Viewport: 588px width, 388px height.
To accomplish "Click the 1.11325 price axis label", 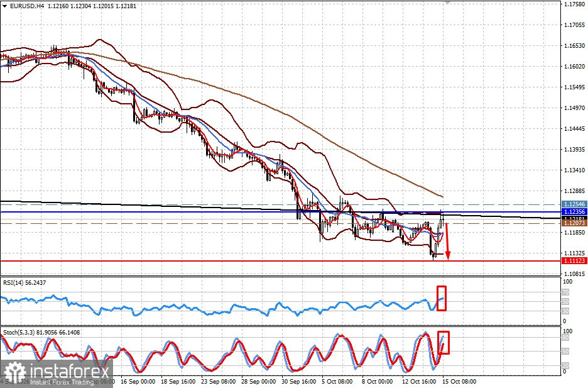I will pos(575,253).
